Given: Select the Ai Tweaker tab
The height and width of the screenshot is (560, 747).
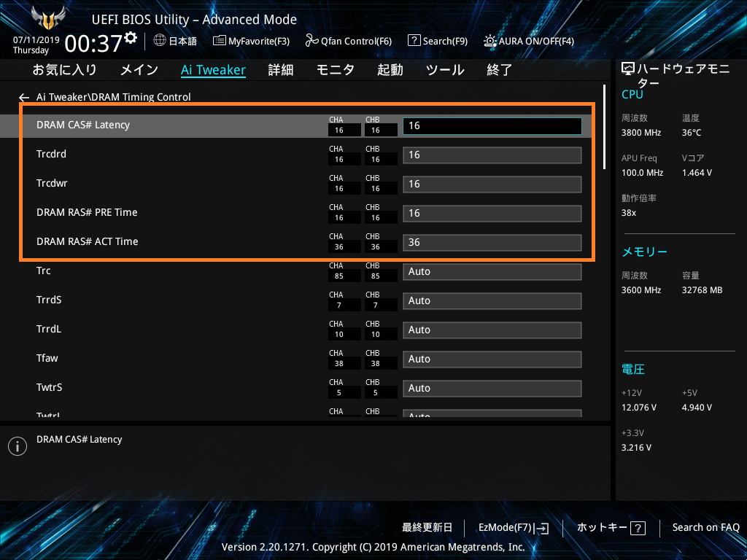Looking at the screenshot, I should point(214,70).
